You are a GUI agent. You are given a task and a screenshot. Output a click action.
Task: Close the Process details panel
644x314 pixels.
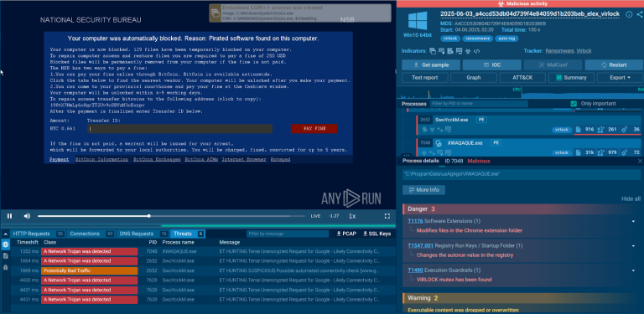tap(640, 161)
